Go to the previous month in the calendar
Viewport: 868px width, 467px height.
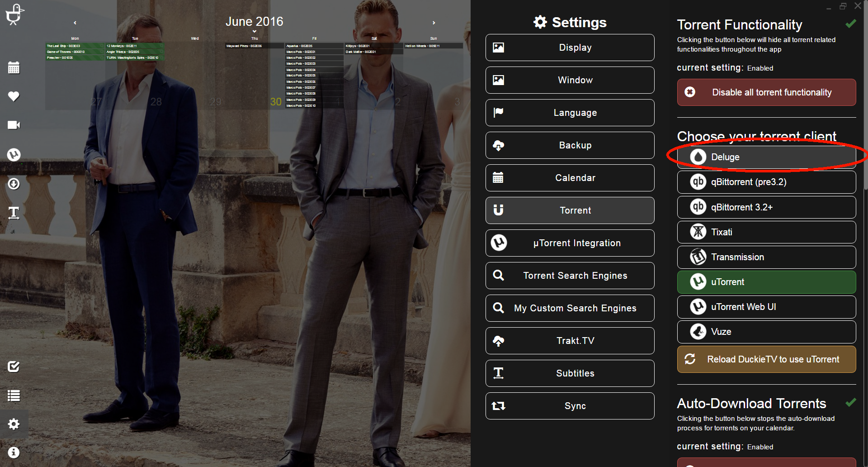pyautogui.click(x=75, y=23)
